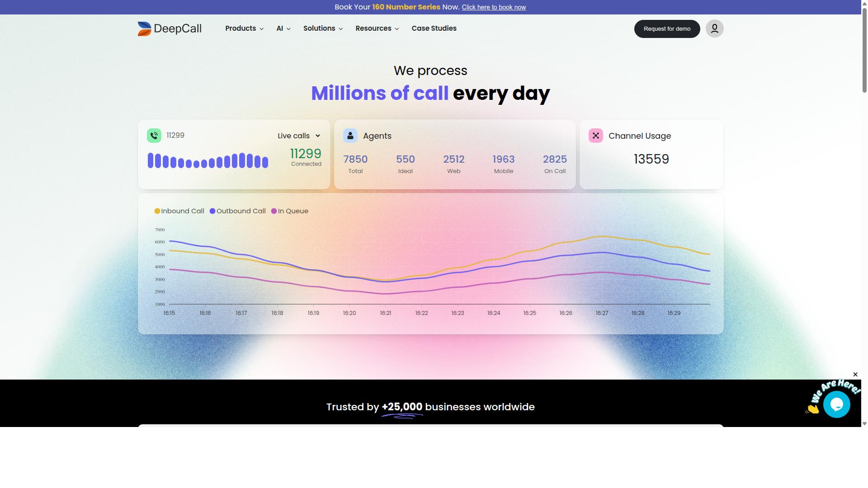This screenshot has height=488, width=868.
Task: Expand the Solutions menu
Action: click(x=323, y=28)
